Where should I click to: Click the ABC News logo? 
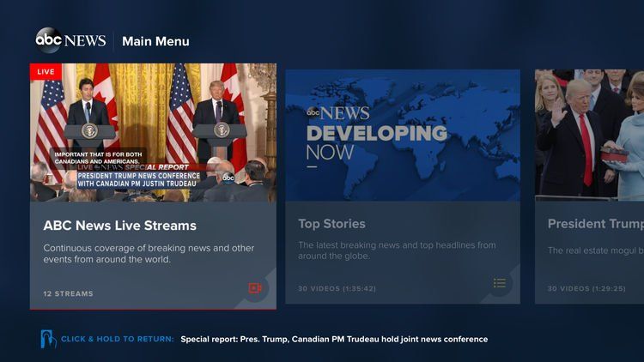pos(70,40)
